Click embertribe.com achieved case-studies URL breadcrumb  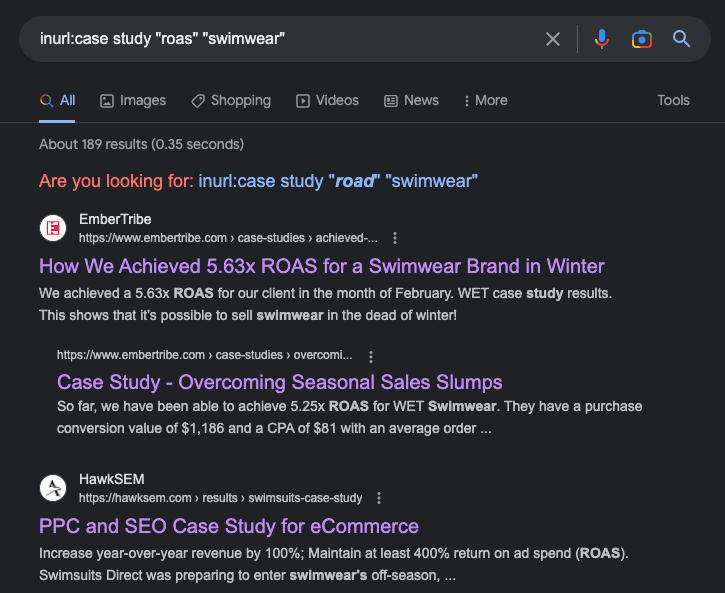(x=228, y=238)
